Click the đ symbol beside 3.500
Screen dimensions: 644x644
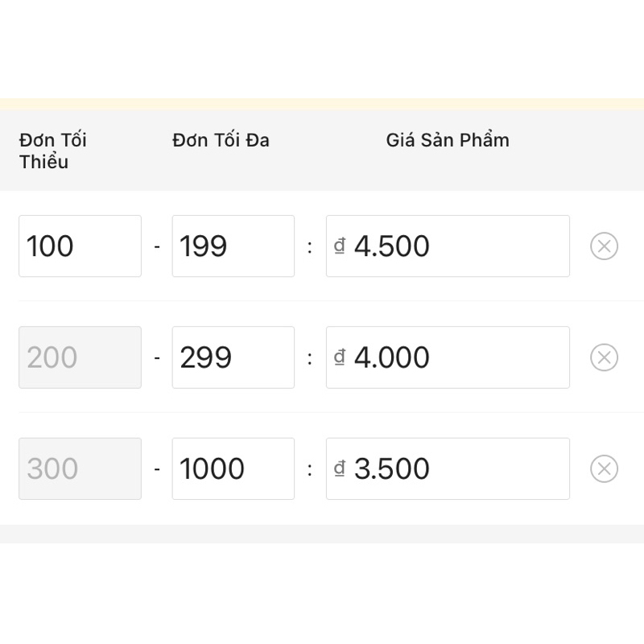[x=340, y=469]
